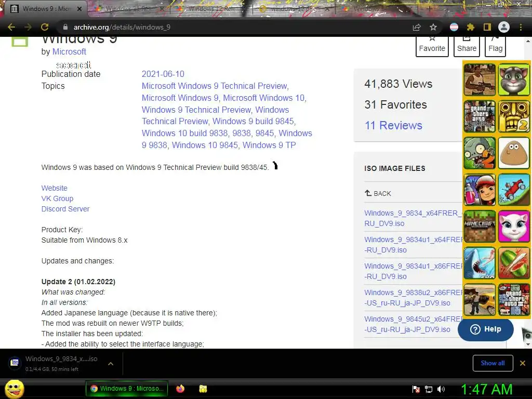
Task: Go back using the browser back arrow
Action: [x=11, y=27]
